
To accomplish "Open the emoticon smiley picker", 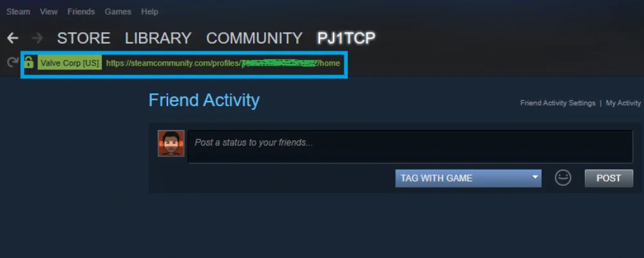I will (563, 178).
